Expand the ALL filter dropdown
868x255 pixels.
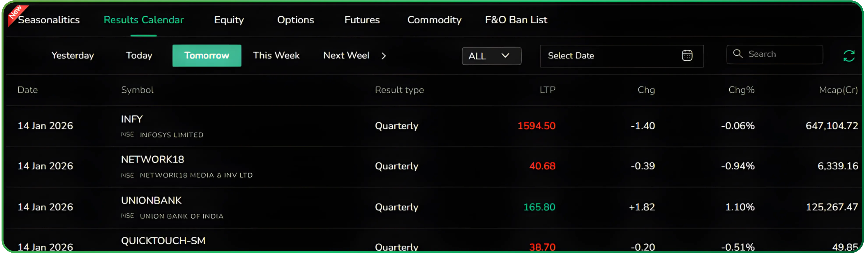491,56
